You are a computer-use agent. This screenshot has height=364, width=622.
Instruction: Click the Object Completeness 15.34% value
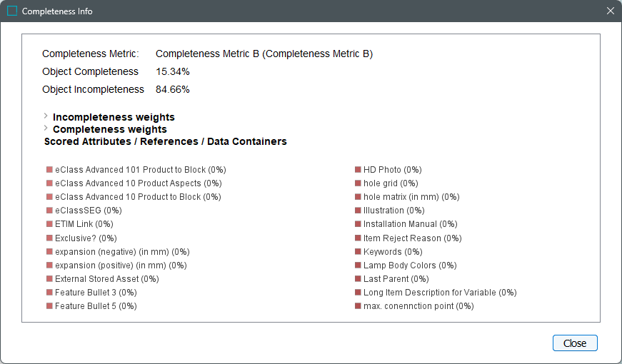coord(173,71)
